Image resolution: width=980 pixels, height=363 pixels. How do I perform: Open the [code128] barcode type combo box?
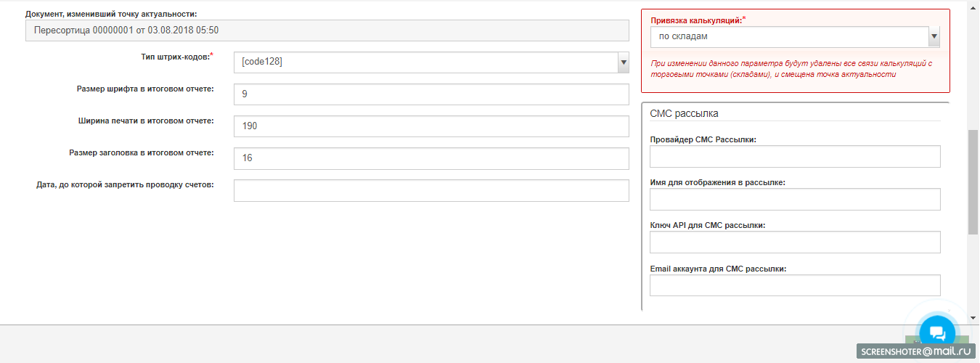425,62
